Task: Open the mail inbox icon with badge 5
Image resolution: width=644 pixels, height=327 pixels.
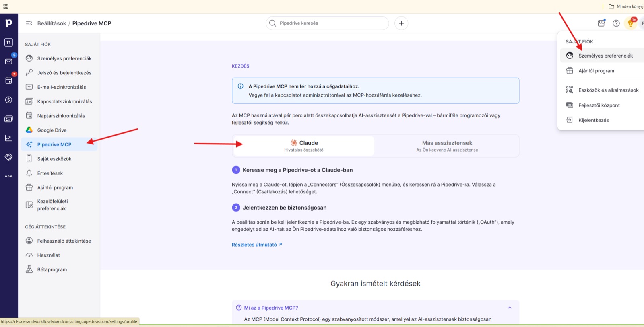Action: point(8,62)
